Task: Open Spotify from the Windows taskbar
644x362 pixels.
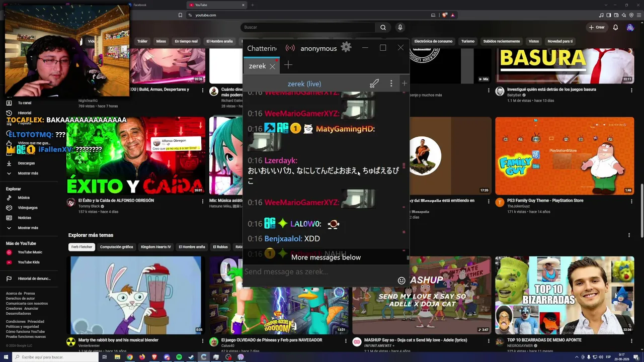Action: click(179, 357)
